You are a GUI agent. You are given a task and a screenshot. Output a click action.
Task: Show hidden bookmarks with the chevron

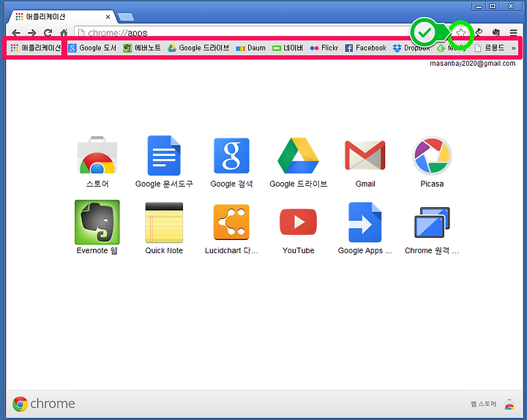tap(514, 48)
